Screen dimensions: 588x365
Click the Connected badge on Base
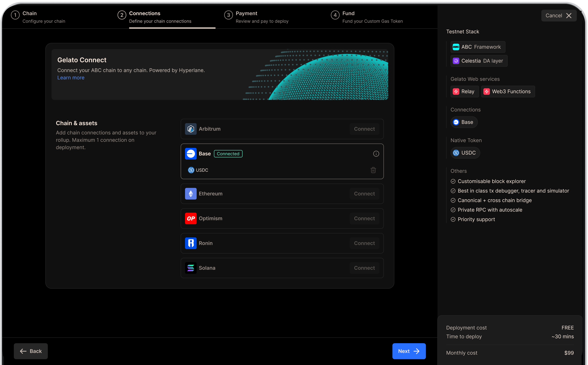[x=228, y=154]
